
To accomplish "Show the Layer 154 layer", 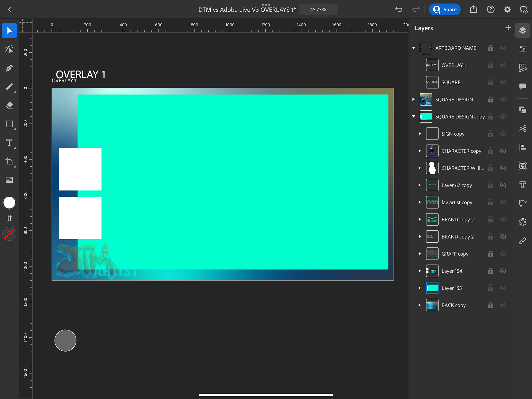I will [503, 271].
